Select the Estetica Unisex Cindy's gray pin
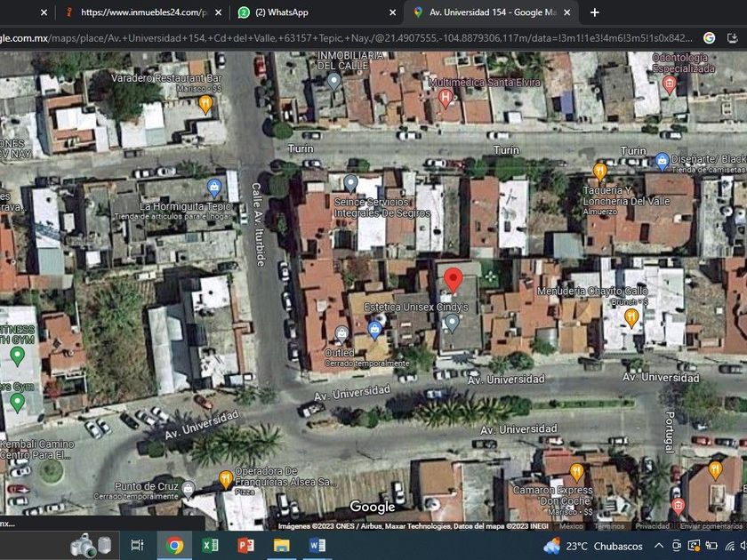This screenshot has width=747, height=560. pyautogui.click(x=452, y=324)
